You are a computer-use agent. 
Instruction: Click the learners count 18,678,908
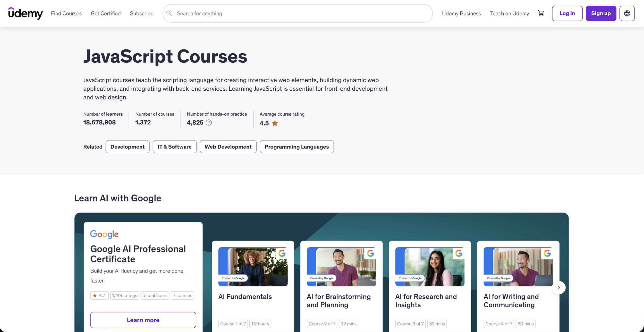click(99, 122)
